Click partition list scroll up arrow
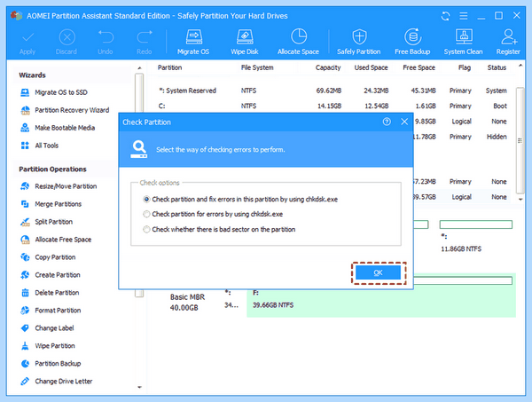 click(520, 66)
